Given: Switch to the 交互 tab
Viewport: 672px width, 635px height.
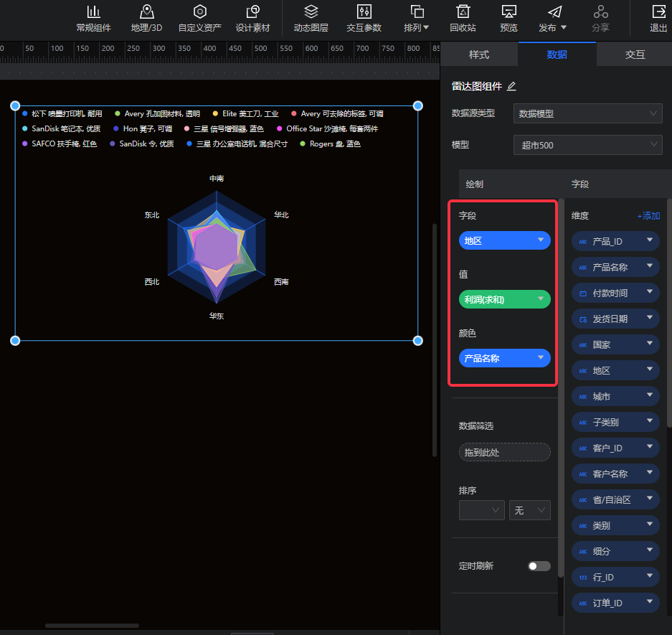Looking at the screenshot, I should pyautogui.click(x=635, y=55).
